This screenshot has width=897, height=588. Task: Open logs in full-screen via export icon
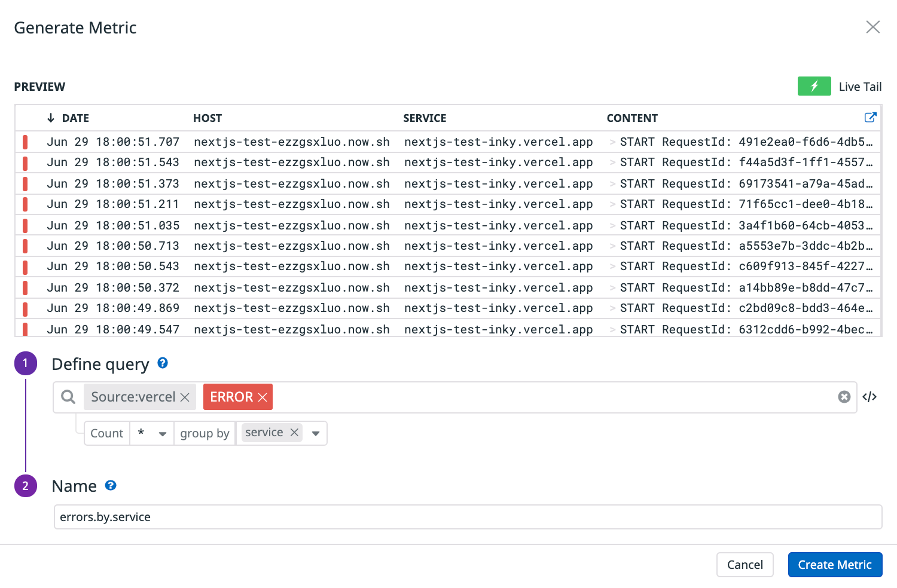pos(871,117)
